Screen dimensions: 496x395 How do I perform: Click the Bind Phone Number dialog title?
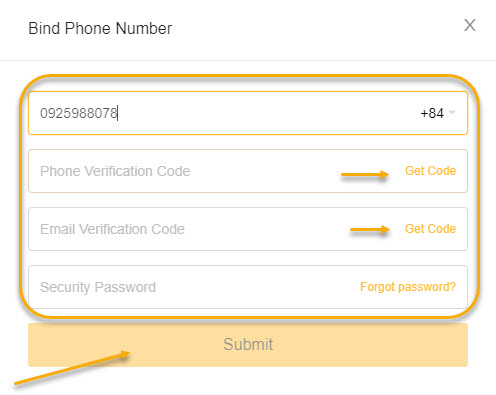point(100,28)
